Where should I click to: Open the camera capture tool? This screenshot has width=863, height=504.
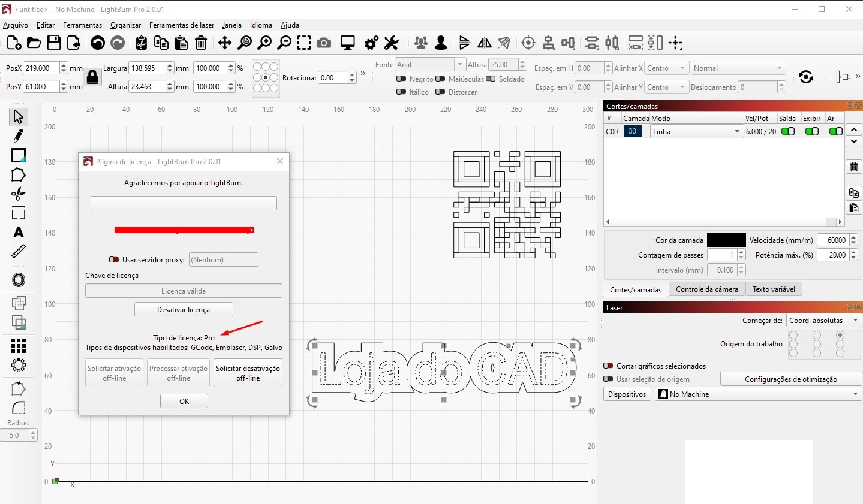click(x=324, y=43)
